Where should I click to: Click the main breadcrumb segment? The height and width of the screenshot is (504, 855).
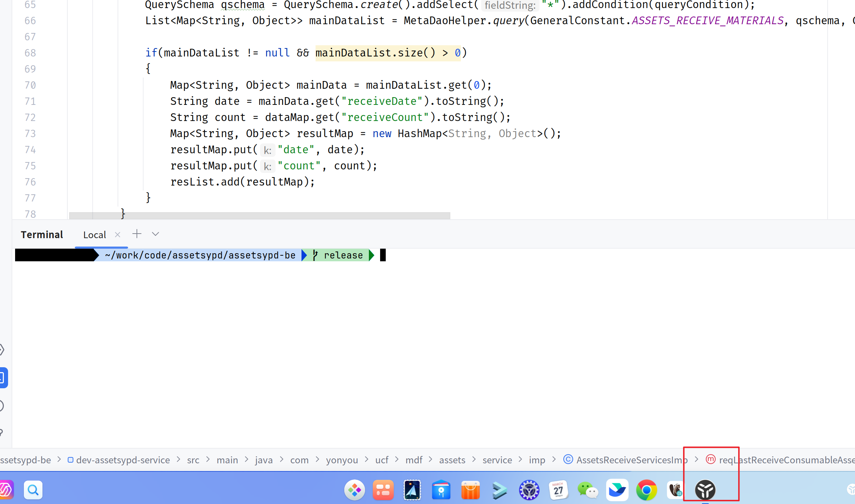pyautogui.click(x=227, y=460)
